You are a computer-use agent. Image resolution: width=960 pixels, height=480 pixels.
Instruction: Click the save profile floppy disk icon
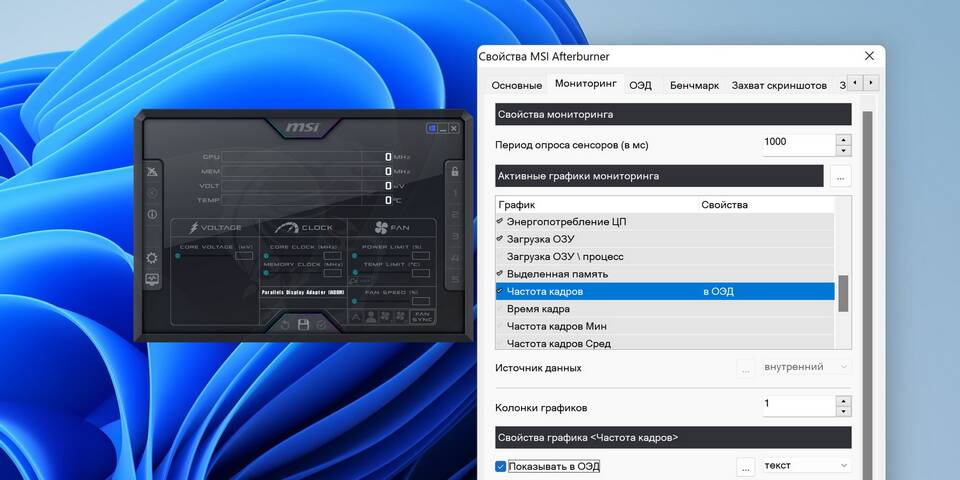[x=303, y=324]
